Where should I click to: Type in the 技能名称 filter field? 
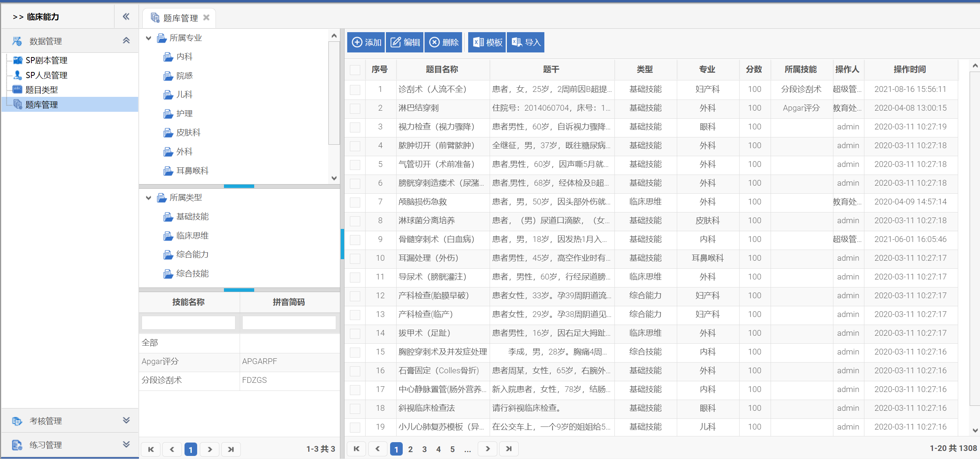(189, 322)
